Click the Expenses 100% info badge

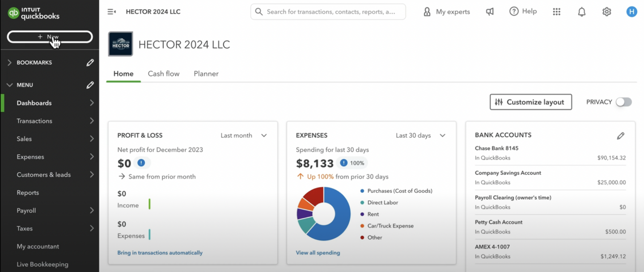pyautogui.click(x=353, y=163)
